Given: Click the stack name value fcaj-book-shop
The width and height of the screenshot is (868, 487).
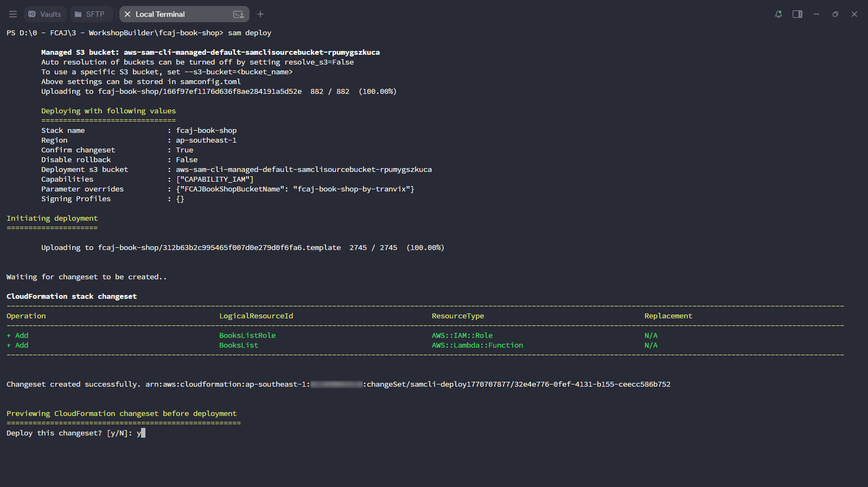Looking at the screenshot, I should click(206, 131).
